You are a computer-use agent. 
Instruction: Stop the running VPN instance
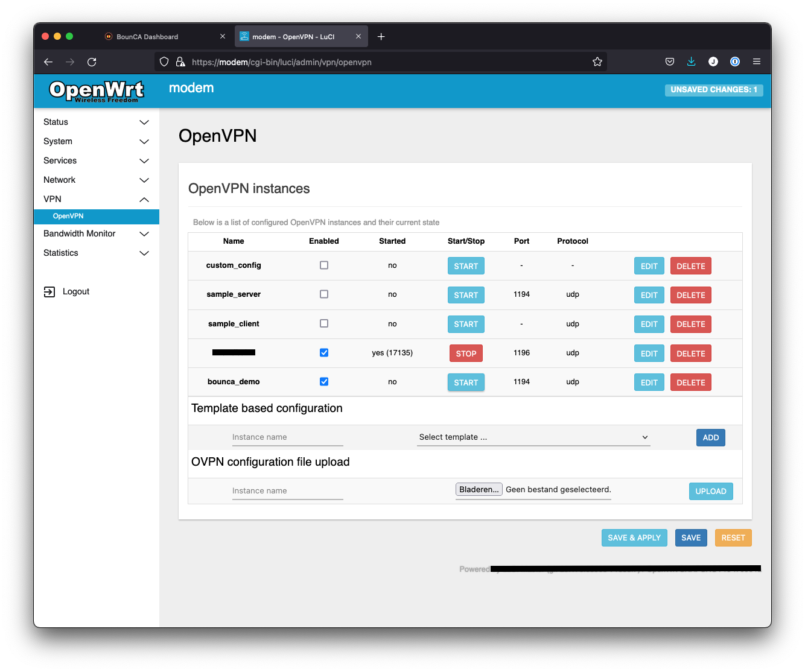(466, 353)
